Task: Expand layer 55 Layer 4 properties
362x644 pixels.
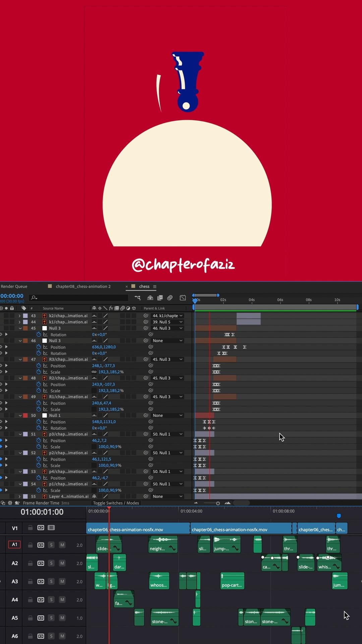Action: [x=19, y=496]
